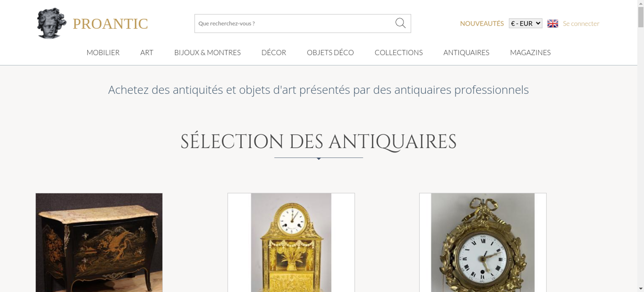Switch language via the UK flag icon
The image size is (644, 292).
tap(553, 23)
